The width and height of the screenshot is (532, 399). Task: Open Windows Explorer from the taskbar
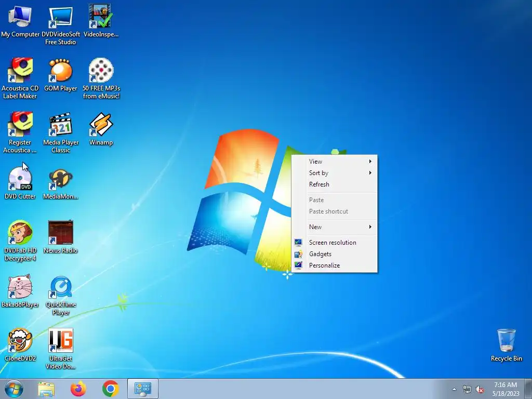coord(46,389)
